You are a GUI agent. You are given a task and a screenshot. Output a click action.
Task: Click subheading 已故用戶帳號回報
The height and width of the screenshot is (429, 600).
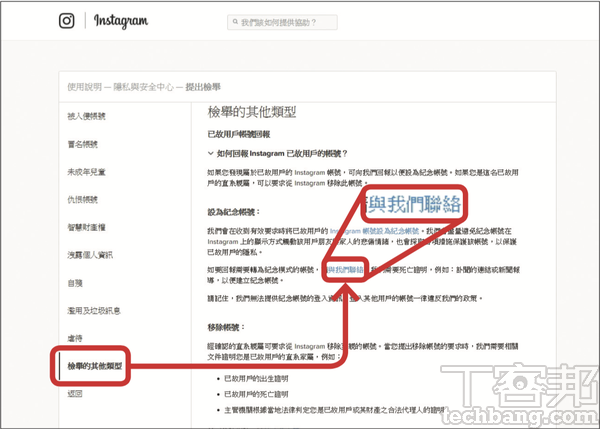coord(239,134)
